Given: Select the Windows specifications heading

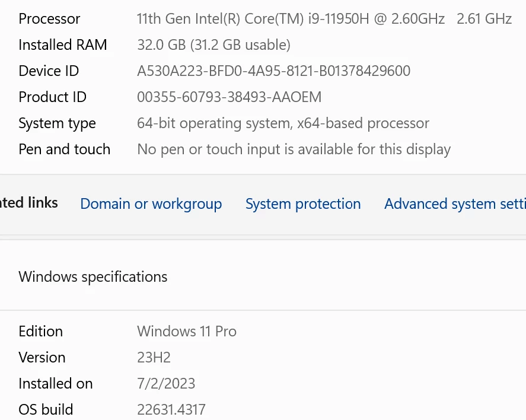Looking at the screenshot, I should [x=93, y=277].
